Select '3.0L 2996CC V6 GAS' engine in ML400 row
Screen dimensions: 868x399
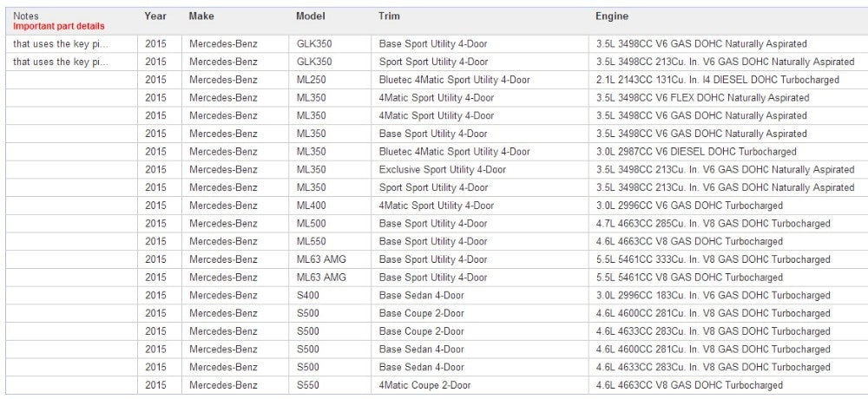click(x=689, y=206)
